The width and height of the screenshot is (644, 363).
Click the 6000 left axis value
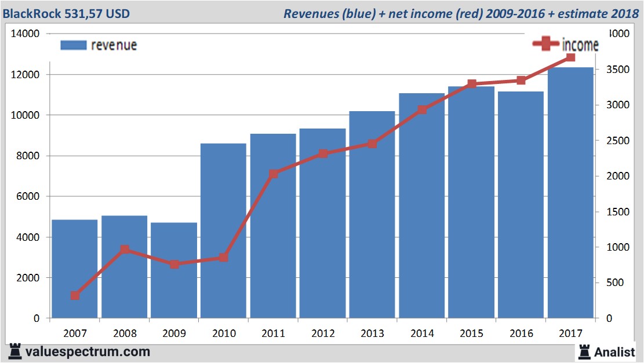(x=28, y=196)
